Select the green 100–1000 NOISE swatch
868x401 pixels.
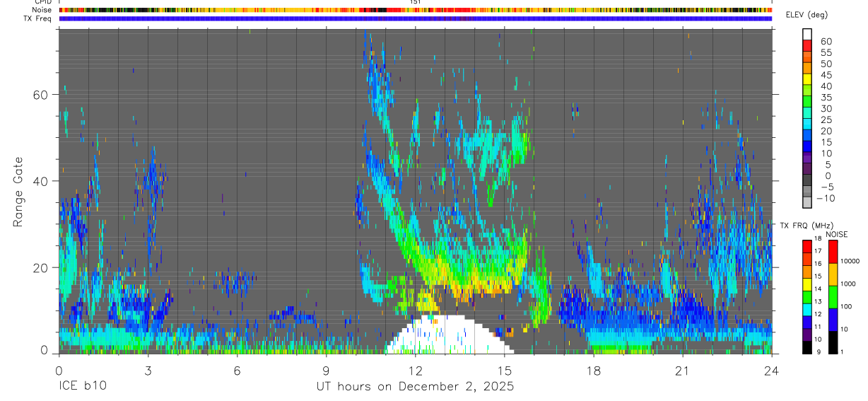coord(833,296)
